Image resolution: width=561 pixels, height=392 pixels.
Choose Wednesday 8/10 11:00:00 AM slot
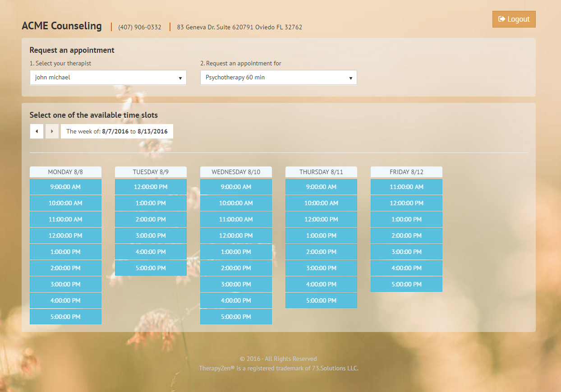pyautogui.click(x=236, y=219)
